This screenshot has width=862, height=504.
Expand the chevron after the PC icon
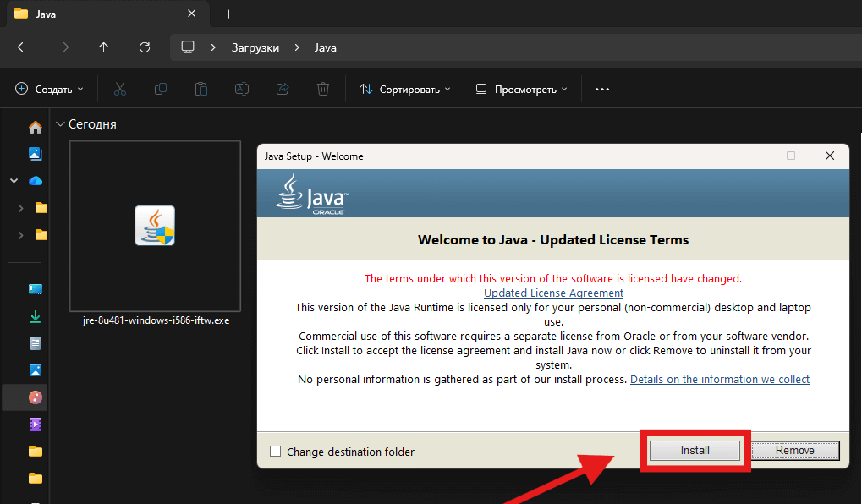[213, 47]
